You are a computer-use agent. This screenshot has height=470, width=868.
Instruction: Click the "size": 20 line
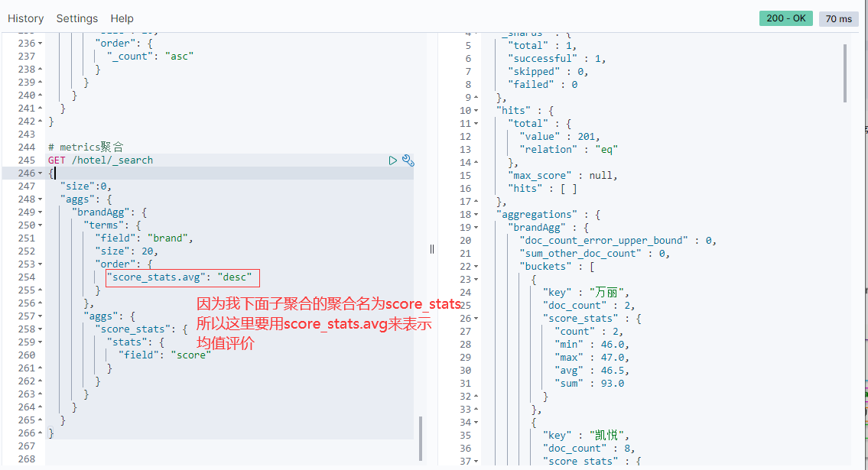(x=126, y=251)
